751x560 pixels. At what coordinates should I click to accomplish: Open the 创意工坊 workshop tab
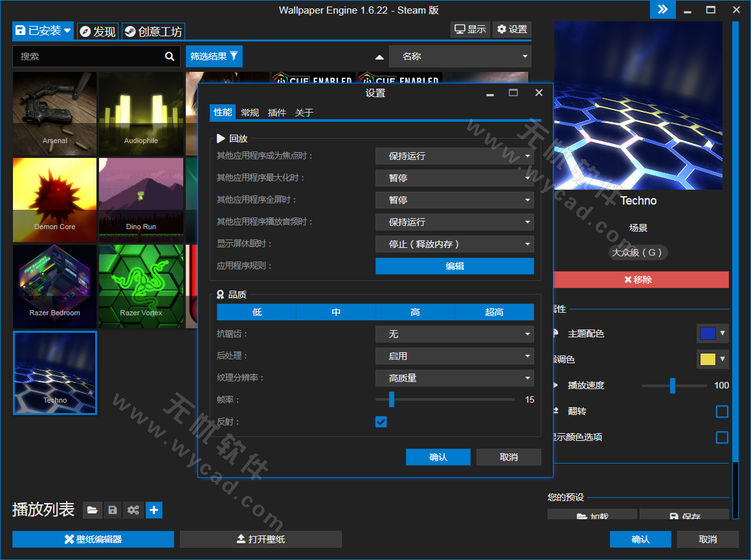(x=153, y=31)
